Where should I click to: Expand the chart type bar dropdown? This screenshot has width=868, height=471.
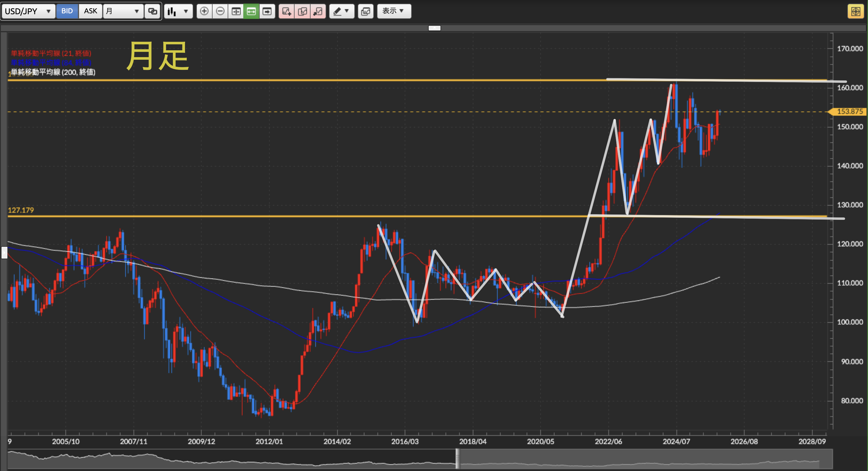click(178, 12)
